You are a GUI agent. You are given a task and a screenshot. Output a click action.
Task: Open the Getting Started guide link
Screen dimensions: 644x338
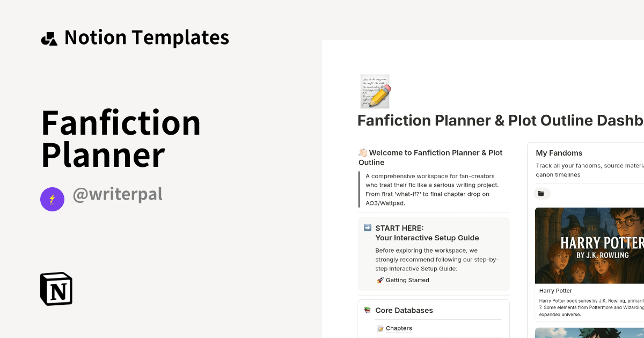pos(409,280)
